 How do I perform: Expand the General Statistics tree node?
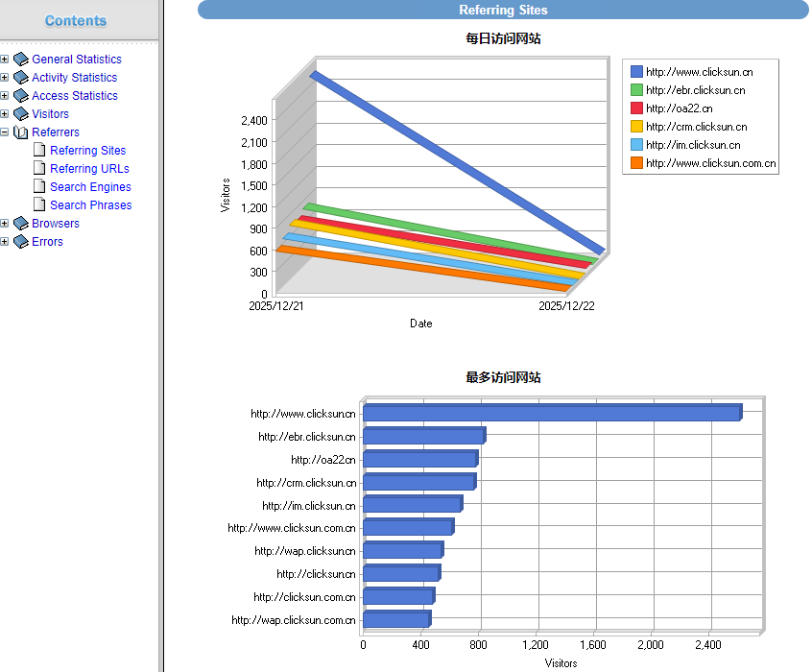[x=5, y=60]
